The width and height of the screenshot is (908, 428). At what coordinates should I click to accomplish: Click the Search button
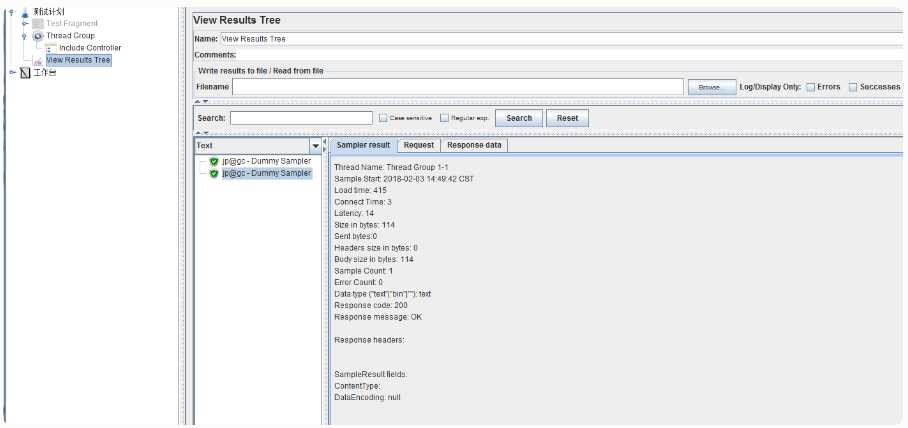(x=519, y=118)
